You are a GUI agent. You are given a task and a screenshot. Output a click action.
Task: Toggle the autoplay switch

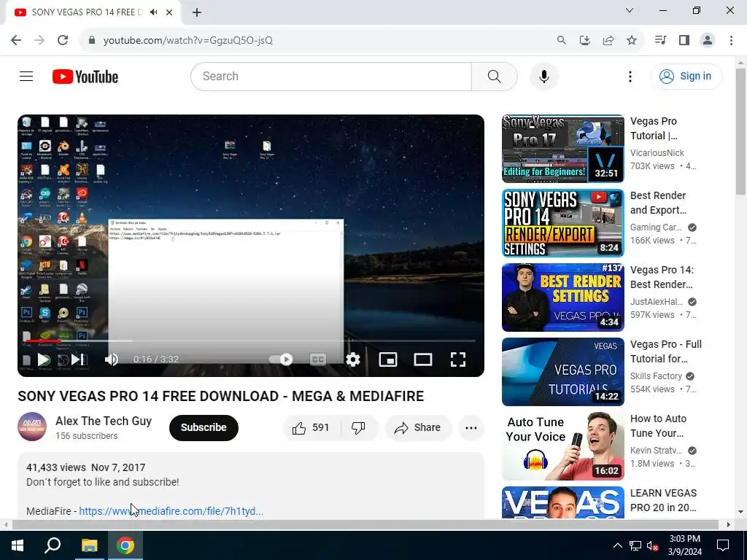coord(281,359)
